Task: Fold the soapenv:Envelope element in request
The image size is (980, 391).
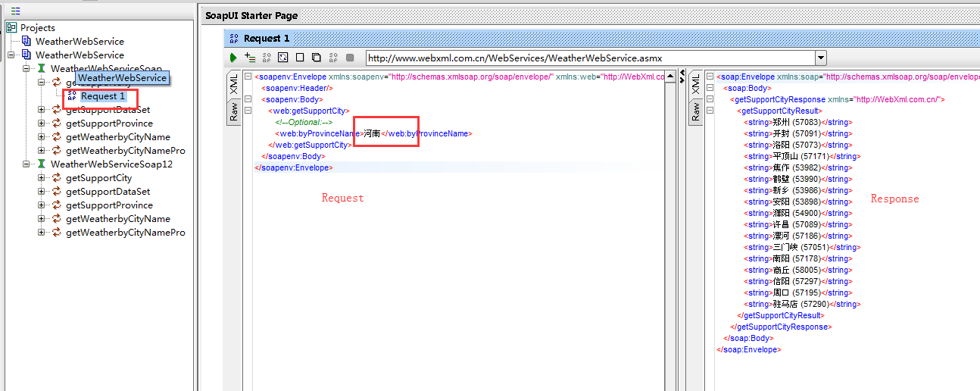Action: point(248,77)
